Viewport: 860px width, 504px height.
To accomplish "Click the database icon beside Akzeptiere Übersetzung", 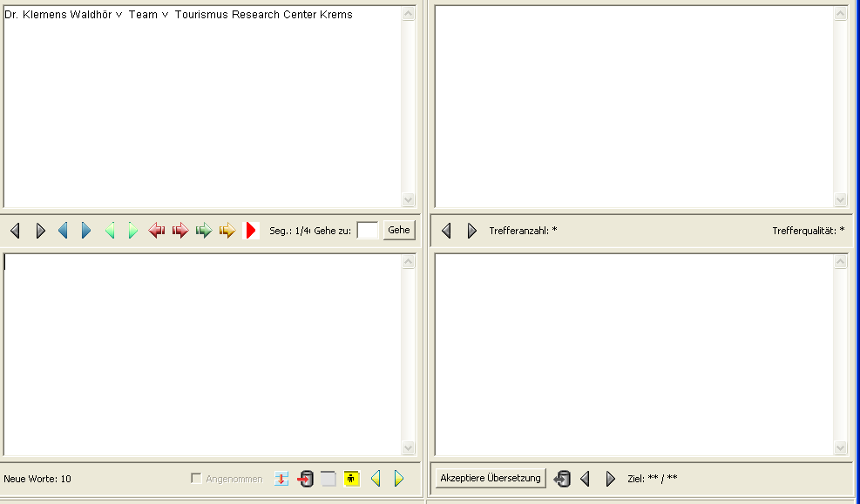I will tap(563, 479).
